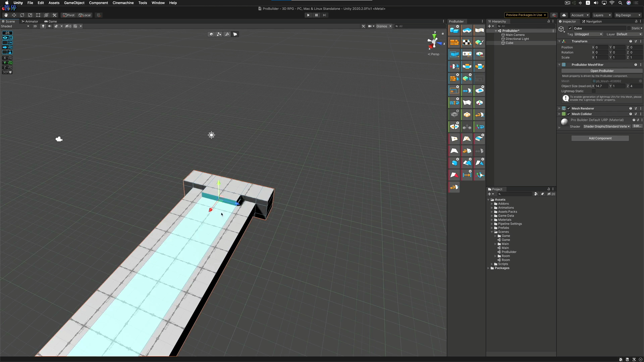Switch handle orientation with the Local toggle
This screenshot has width=644, height=362.
pos(85,15)
